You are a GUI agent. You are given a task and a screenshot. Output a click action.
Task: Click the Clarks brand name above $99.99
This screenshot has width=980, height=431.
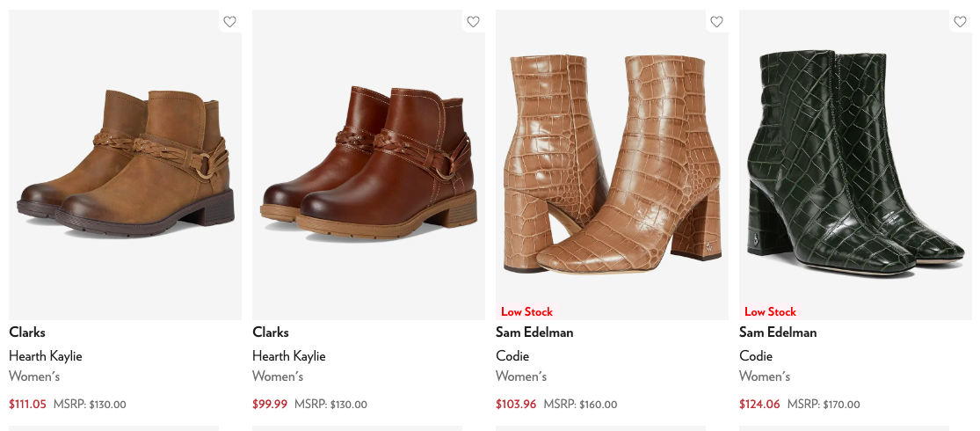271,332
